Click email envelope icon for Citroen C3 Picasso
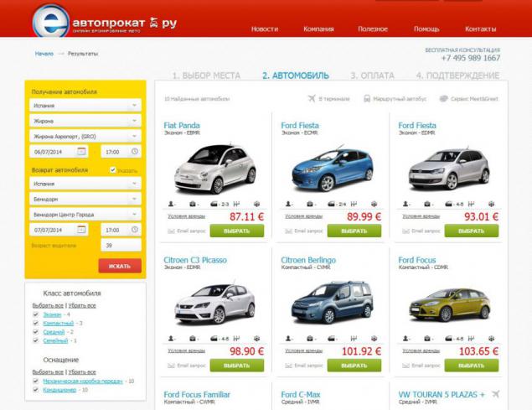This screenshot has width=532, height=410. (171, 366)
